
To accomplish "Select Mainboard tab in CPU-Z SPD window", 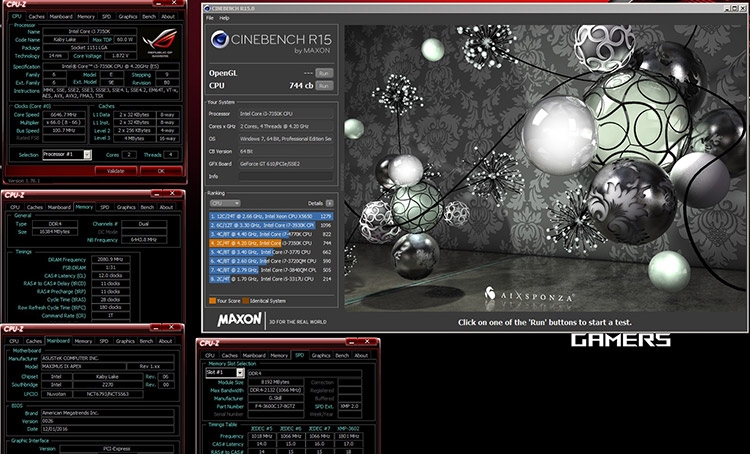I will tap(254, 355).
